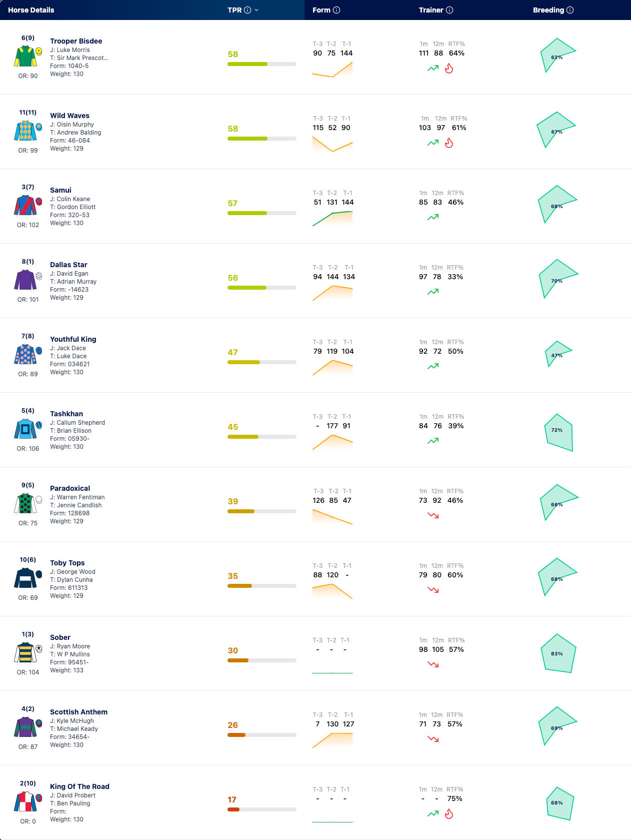The height and width of the screenshot is (840, 631).
Task: Click the Horse Details column header
Action: pyautogui.click(x=31, y=10)
